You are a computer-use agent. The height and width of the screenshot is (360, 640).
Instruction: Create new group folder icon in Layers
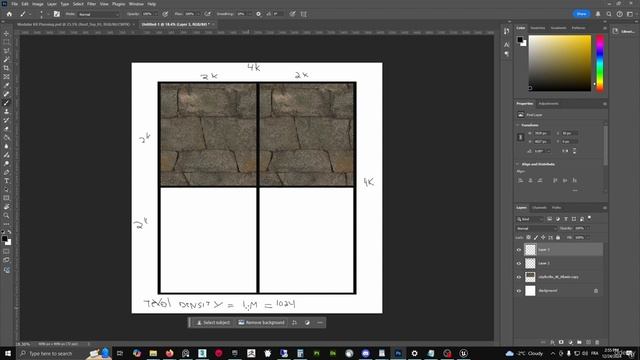(x=579, y=342)
